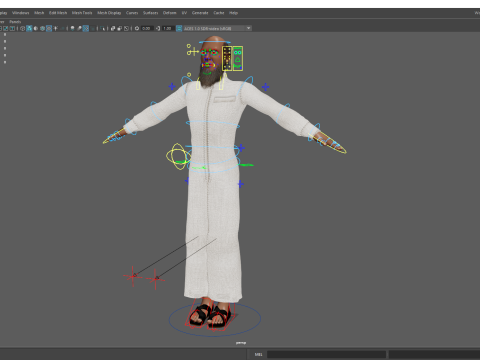Open the Edit Mesh menu
The image size is (480, 360).
pos(58,13)
